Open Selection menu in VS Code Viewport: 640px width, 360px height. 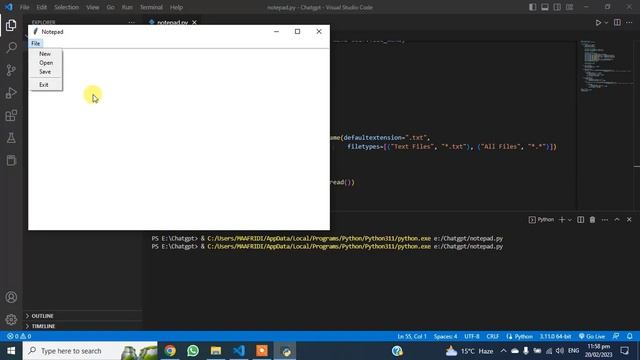pos(66,7)
